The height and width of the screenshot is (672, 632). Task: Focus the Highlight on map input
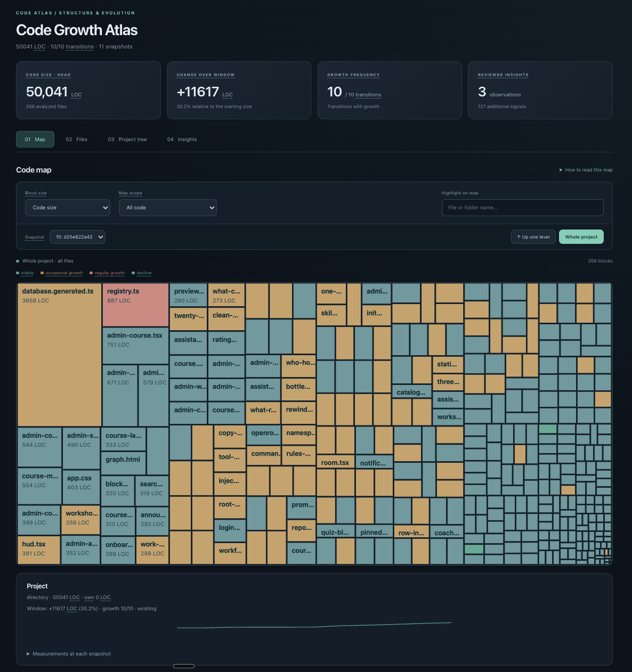(x=522, y=208)
